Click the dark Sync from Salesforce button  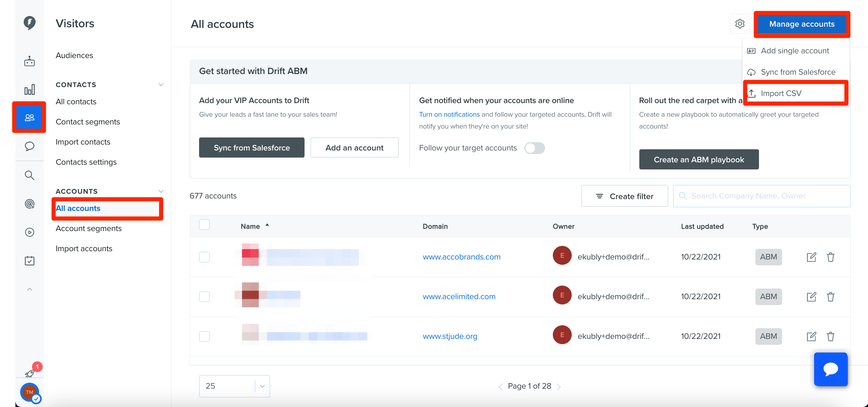click(x=252, y=148)
